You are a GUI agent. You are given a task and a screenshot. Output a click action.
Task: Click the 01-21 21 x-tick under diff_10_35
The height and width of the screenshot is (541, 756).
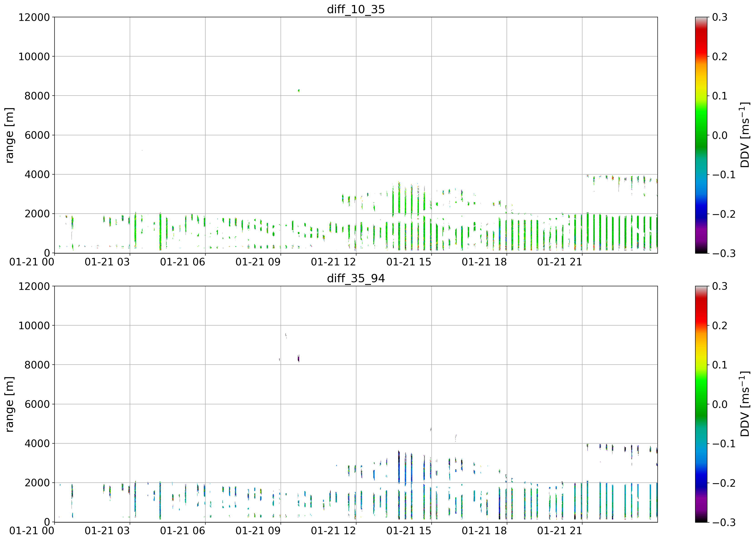[560, 262]
